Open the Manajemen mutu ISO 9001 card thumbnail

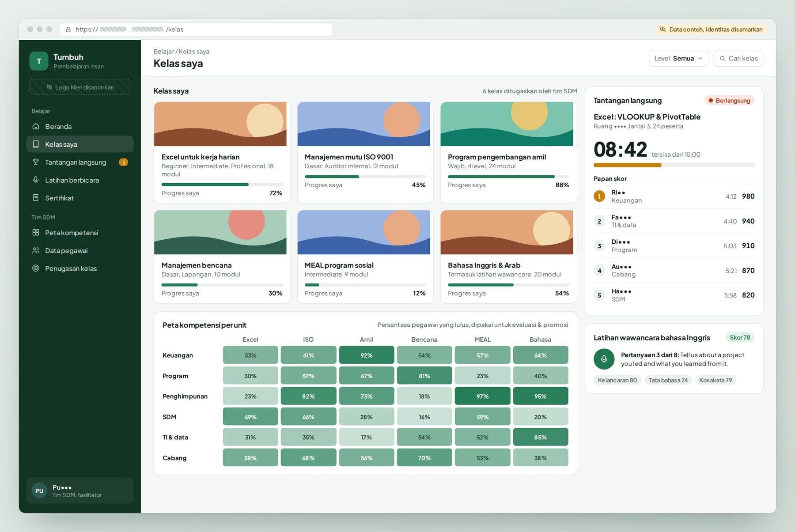pos(363,124)
